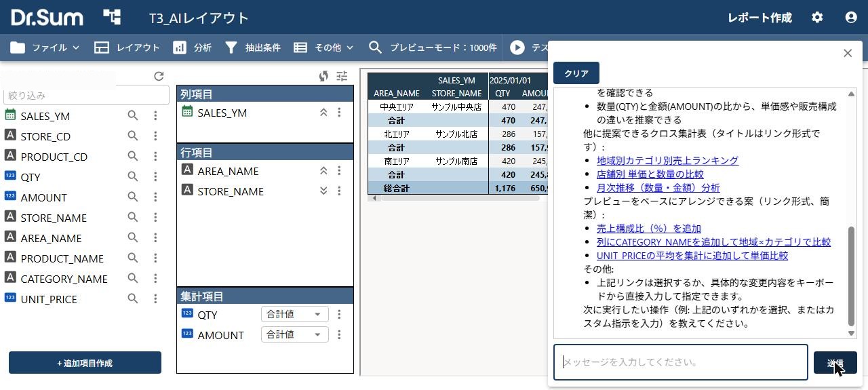
Task: Open プレビューモード：1000件 setting
Action: pyautogui.click(x=433, y=47)
